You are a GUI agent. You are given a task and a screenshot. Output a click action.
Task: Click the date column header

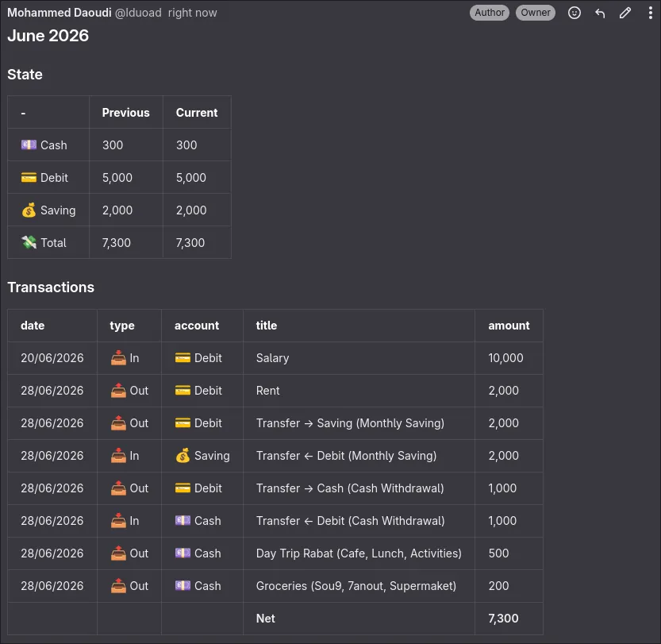33,326
